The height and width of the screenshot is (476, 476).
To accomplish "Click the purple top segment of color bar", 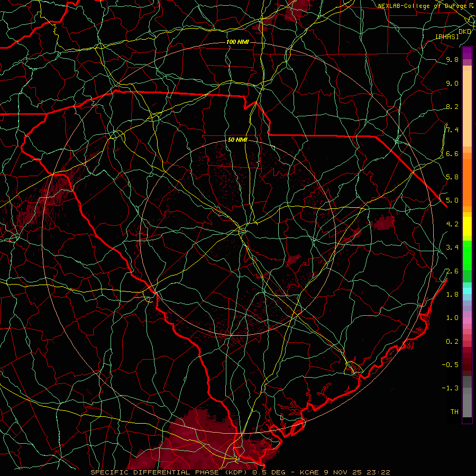I will coord(467,53).
